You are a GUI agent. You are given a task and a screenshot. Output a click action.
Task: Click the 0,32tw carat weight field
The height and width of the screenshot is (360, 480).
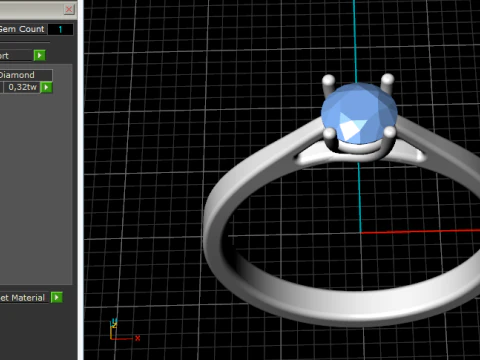coord(22,87)
